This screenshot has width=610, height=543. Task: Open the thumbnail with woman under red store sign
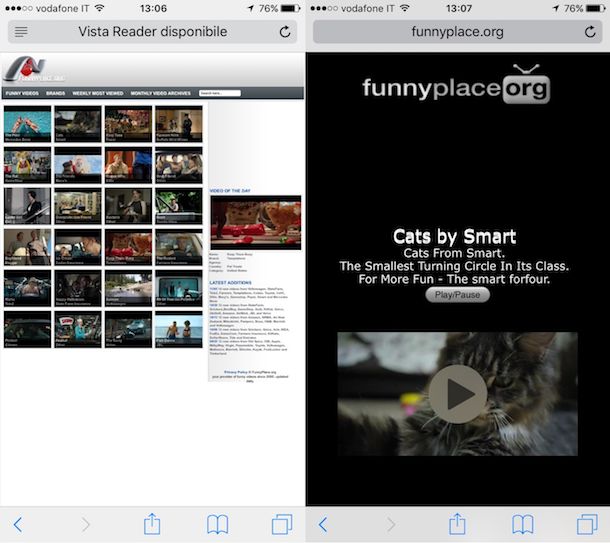point(78,329)
